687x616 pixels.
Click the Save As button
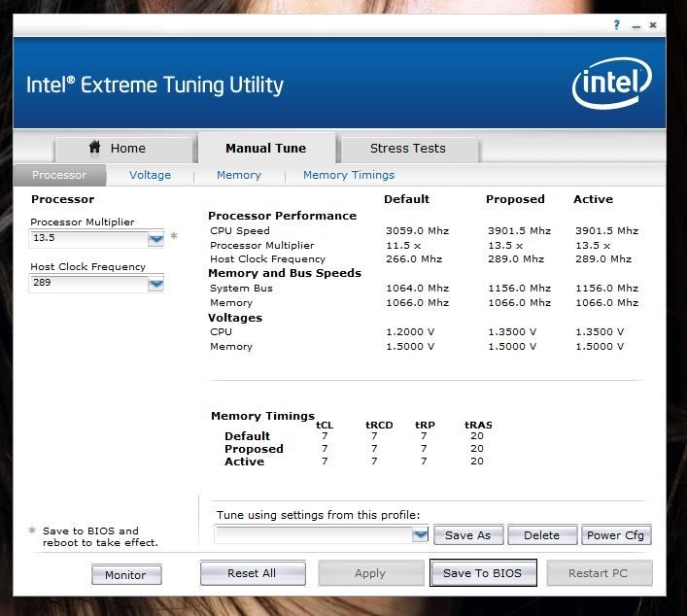[468, 535]
